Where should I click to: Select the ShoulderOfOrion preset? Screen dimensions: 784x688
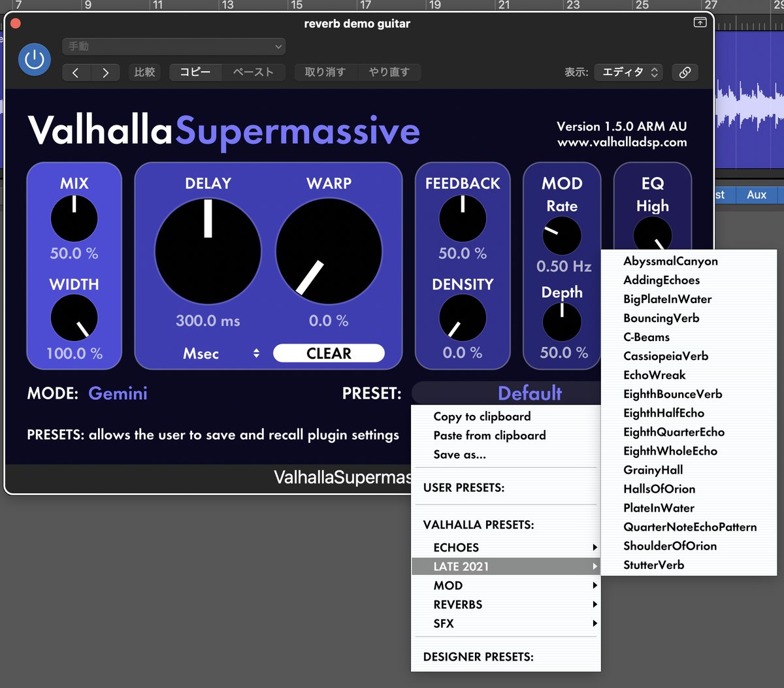(689, 546)
